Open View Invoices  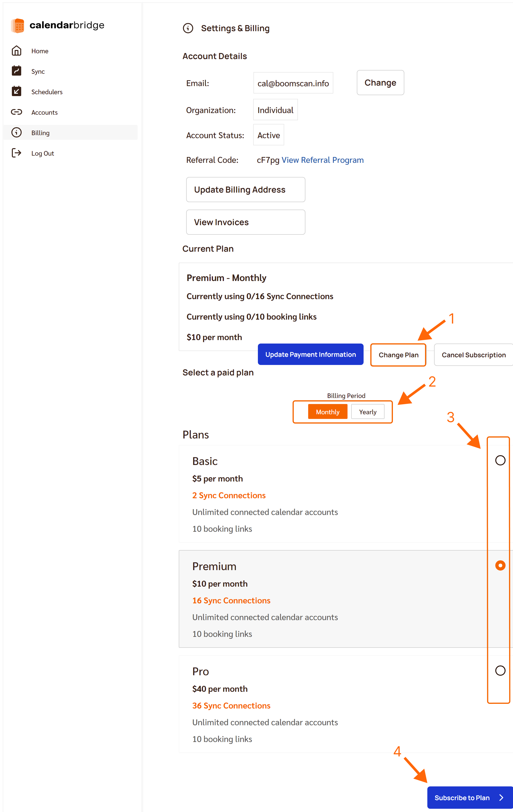[x=246, y=222]
